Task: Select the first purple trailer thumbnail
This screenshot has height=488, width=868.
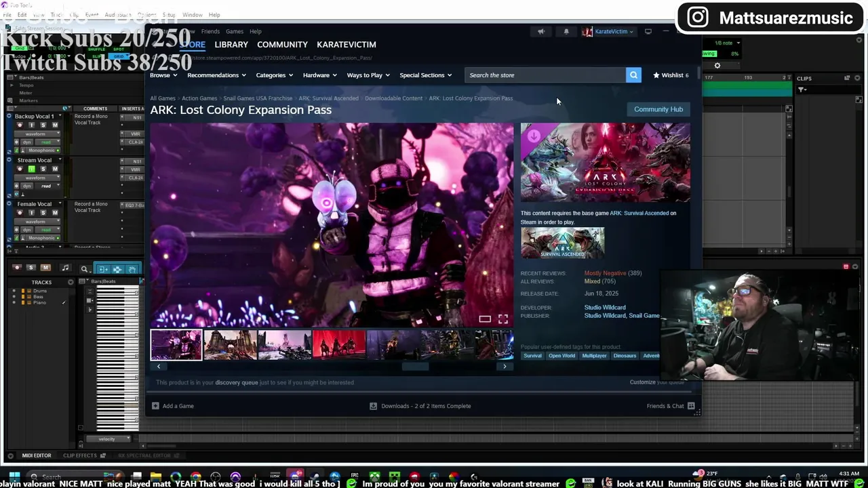Action: click(x=176, y=345)
